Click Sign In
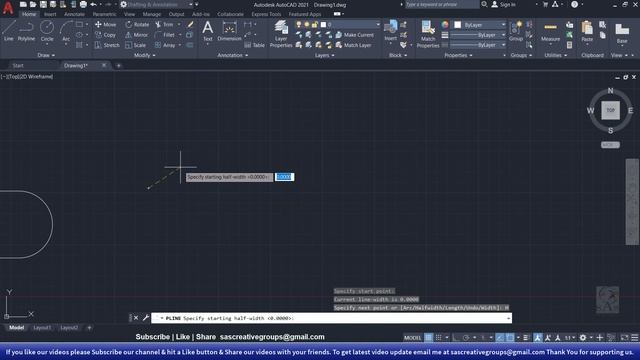Screen dimensions: 640x360 point(503,4)
